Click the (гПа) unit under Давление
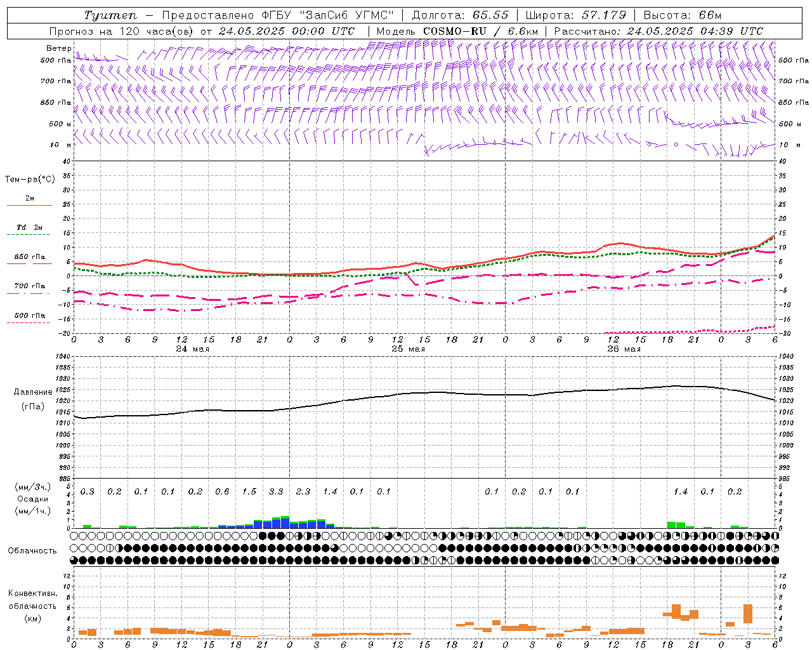Viewport: 812px width, 650px height. point(33,406)
